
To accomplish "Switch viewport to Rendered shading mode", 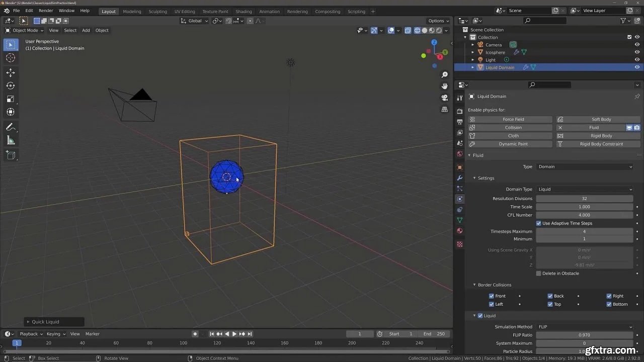I will pyautogui.click(x=438, y=30).
